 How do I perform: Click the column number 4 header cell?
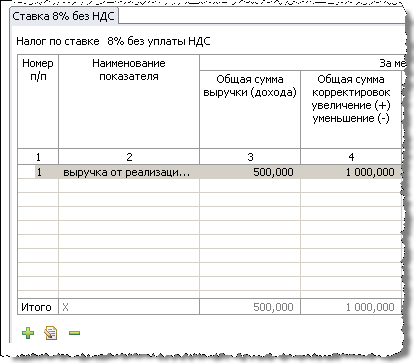tap(351, 157)
